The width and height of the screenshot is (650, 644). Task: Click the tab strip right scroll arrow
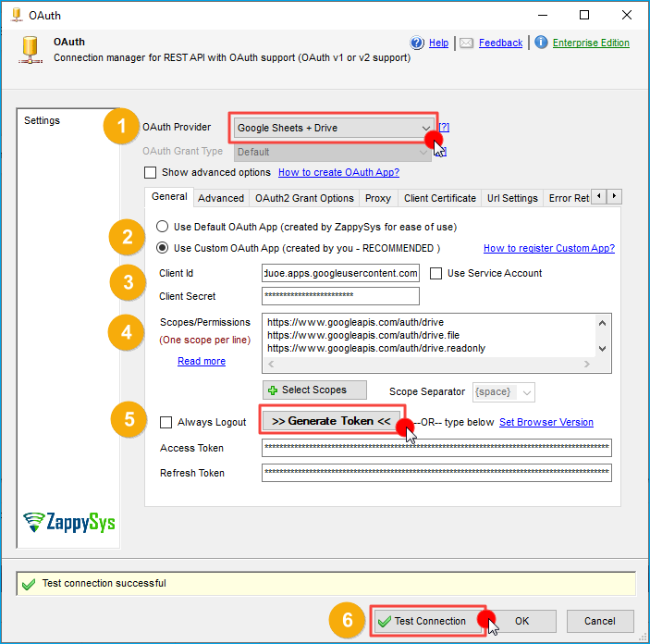pyautogui.click(x=613, y=196)
